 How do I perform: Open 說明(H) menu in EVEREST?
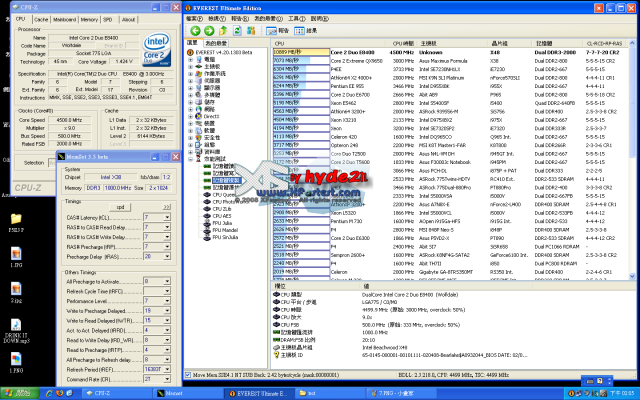(x=320, y=19)
